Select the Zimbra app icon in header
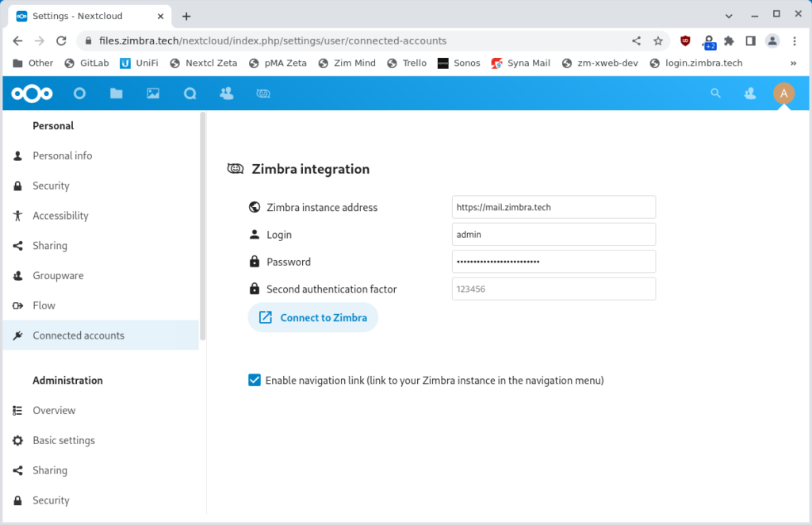 pos(262,93)
